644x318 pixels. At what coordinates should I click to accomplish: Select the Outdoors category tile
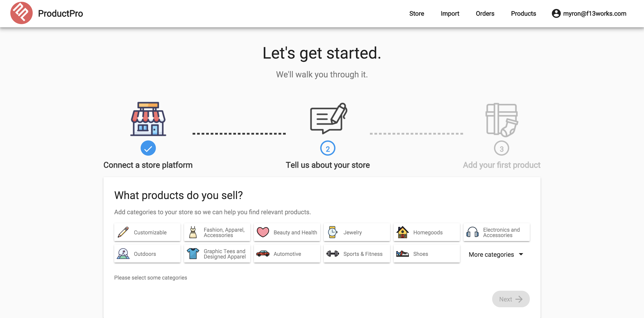point(147,254)
